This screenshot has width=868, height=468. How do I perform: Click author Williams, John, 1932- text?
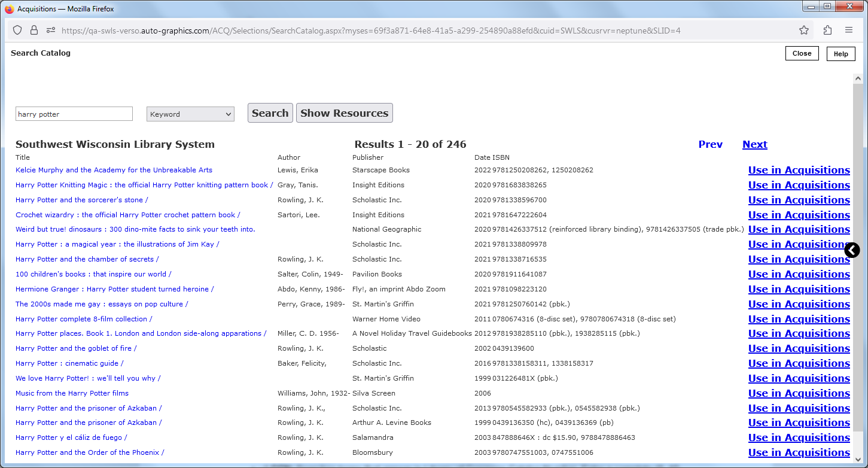click(314, 393)
